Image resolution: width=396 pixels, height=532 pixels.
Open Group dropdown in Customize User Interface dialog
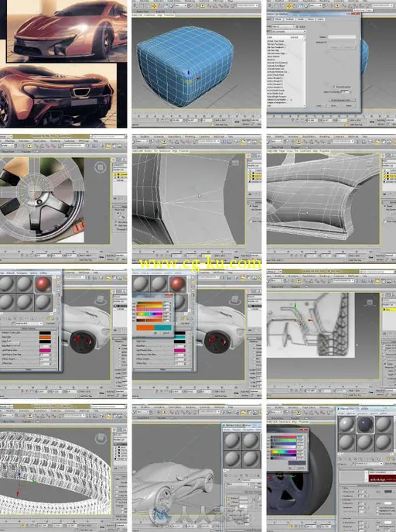(x=283, y=26)
